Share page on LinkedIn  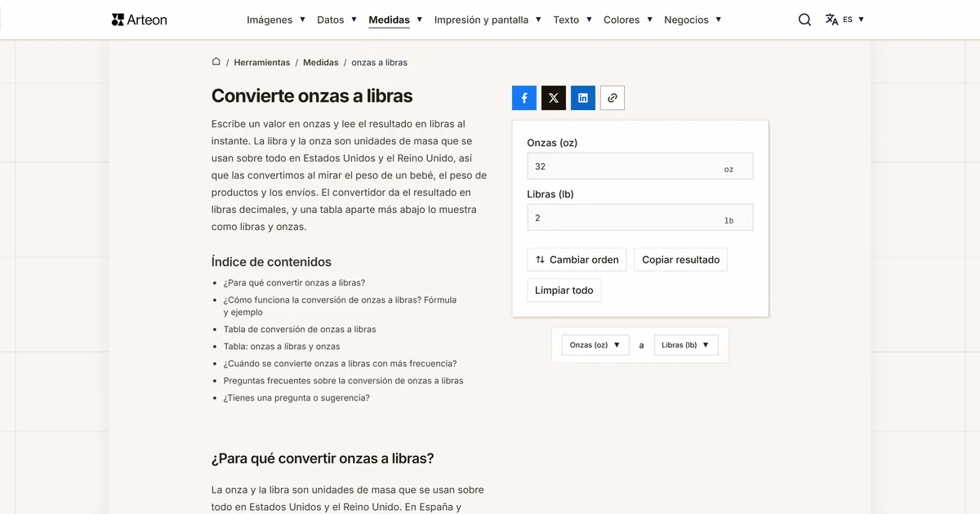coord(583,98)
